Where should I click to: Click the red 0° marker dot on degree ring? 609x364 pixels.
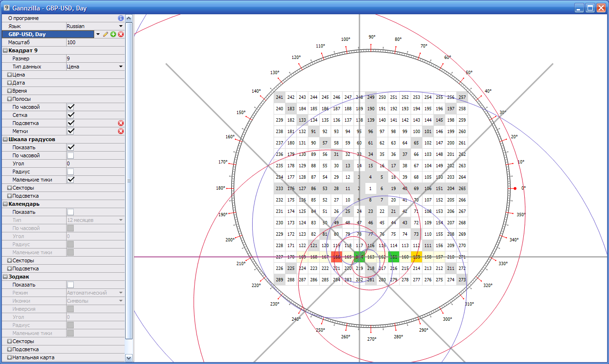[515, 189]
